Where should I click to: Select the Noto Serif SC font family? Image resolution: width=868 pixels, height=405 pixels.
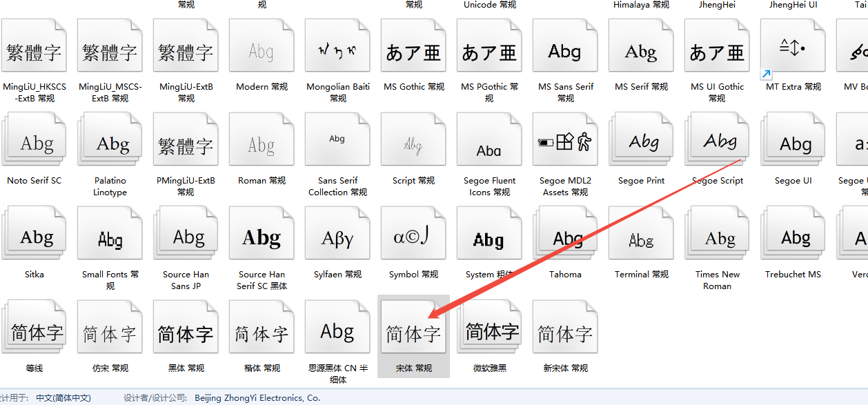coord(34,139)
